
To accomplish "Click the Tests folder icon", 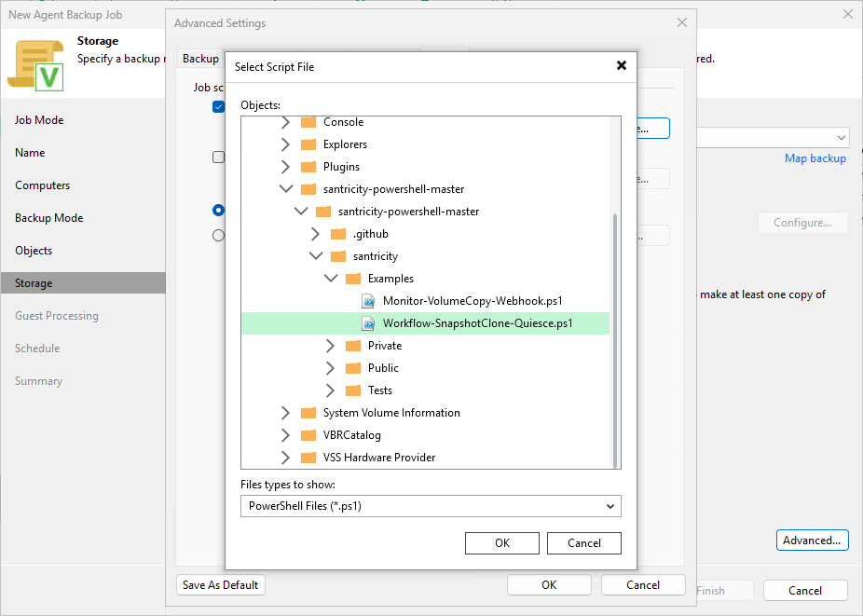I will (353, 390).
